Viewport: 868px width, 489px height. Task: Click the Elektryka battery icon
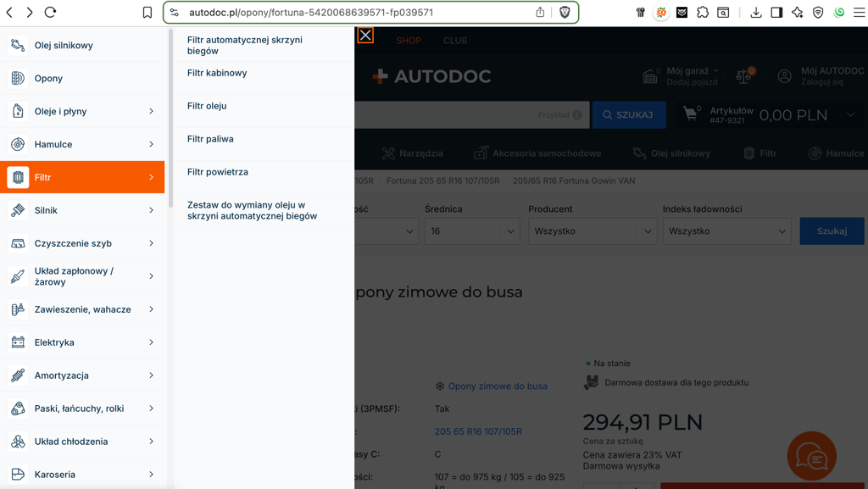(18, 342)
